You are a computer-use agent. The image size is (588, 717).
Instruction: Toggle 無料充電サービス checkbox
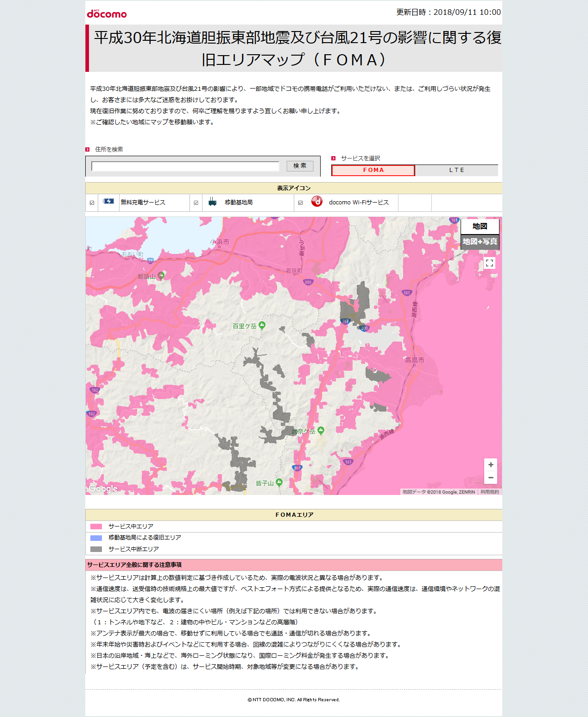[92, 203]
